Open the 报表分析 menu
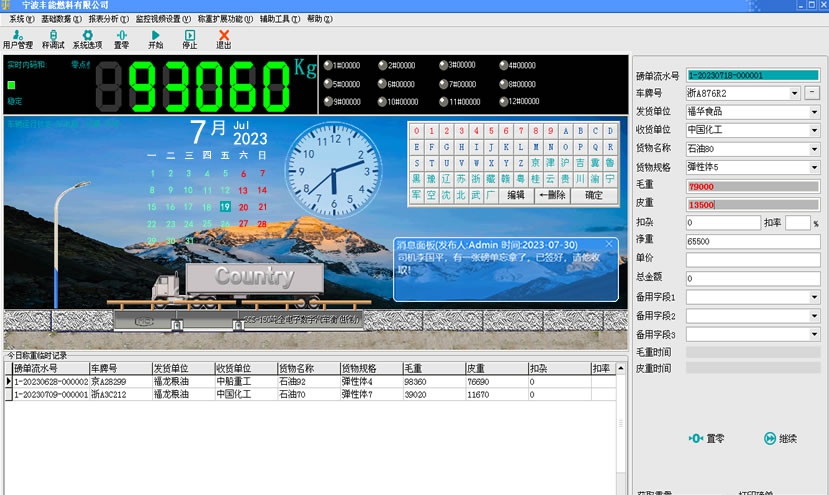Image resolution: width=829 pixels, height=495 pixels. click(108, 19)
